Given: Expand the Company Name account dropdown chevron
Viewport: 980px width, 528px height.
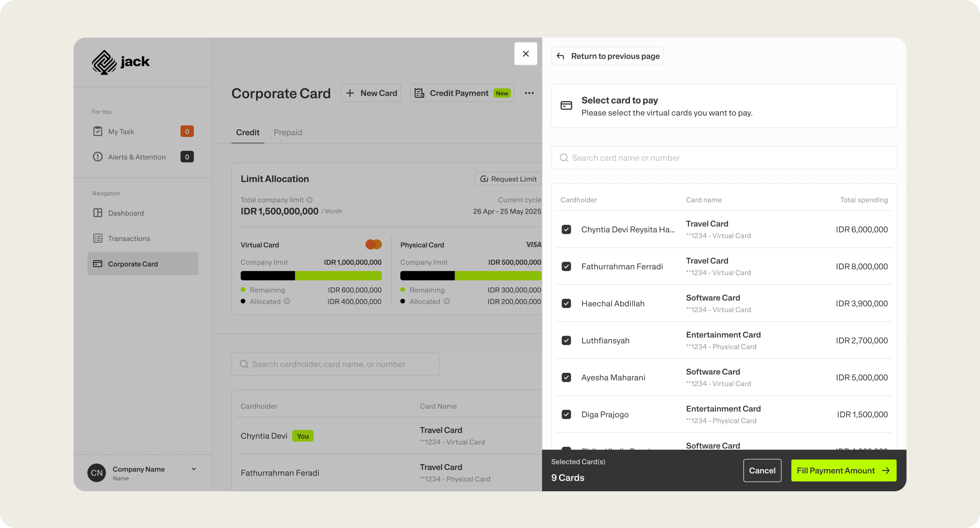Looking at the screenshot, I should [x=194, y=469].
